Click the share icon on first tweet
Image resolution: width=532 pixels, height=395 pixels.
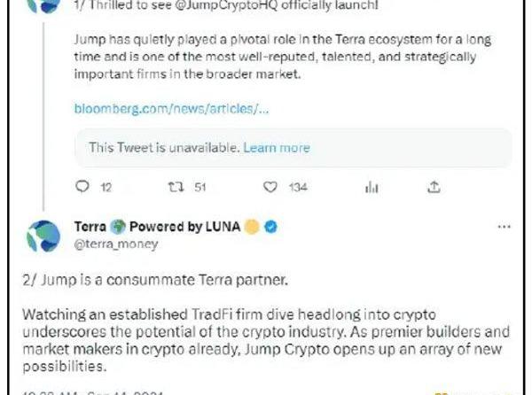[x=434, y=187]
